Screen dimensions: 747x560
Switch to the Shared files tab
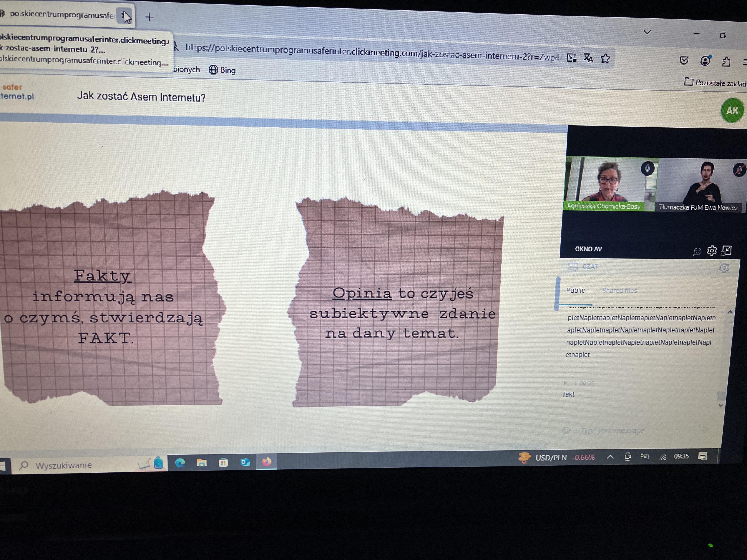pos(619,291)
